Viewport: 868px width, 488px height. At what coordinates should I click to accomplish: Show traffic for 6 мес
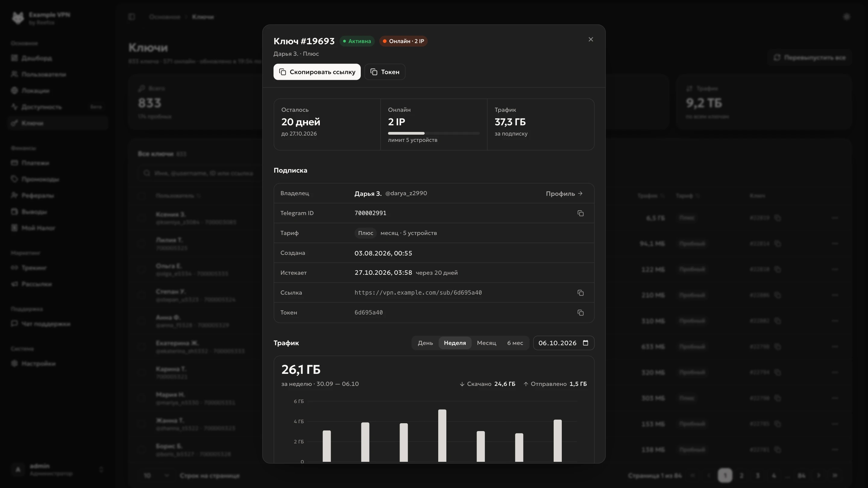[x=515, y=343]
